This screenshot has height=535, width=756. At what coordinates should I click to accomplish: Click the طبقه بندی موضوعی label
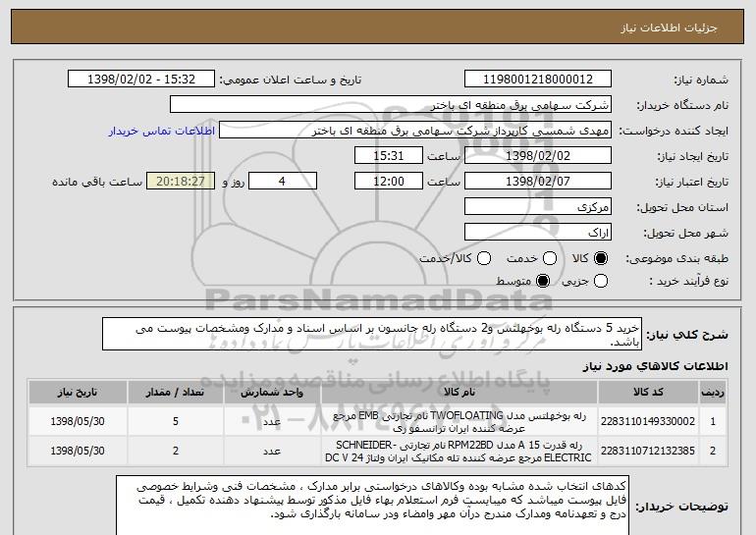click(x=676, y=259)
